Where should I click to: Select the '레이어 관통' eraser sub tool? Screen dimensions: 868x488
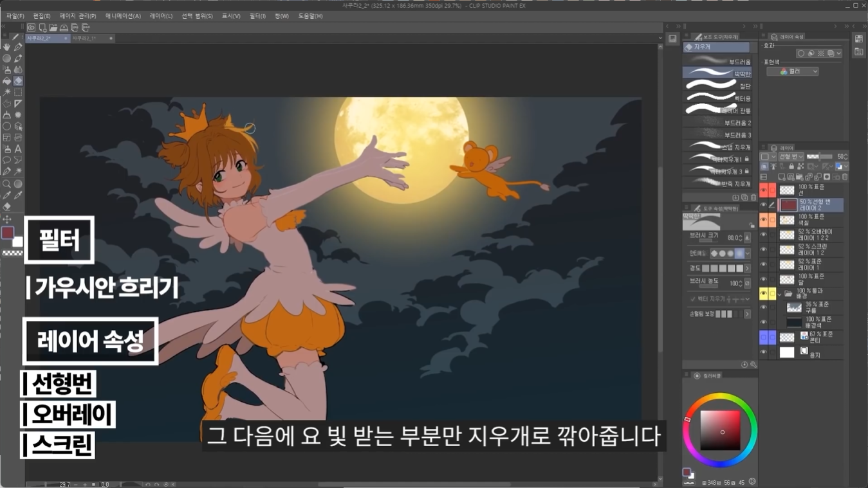click(x=717, y=110)
